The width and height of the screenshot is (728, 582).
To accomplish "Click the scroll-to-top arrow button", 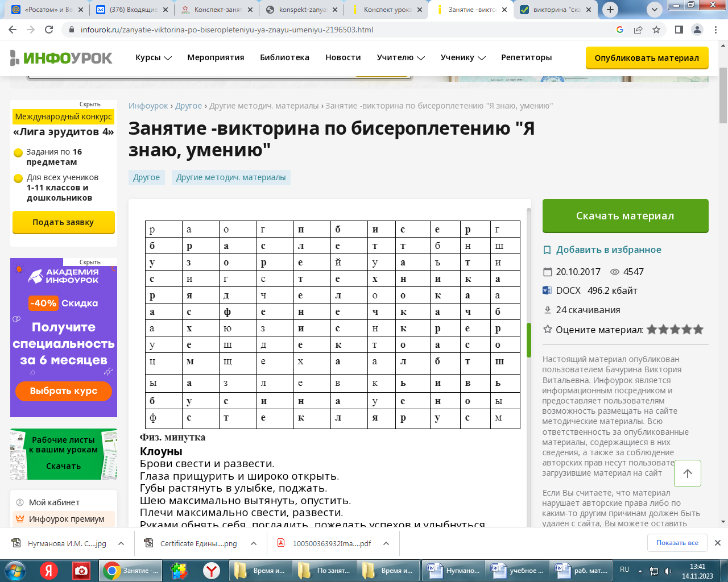I will [x=687, y=473].
